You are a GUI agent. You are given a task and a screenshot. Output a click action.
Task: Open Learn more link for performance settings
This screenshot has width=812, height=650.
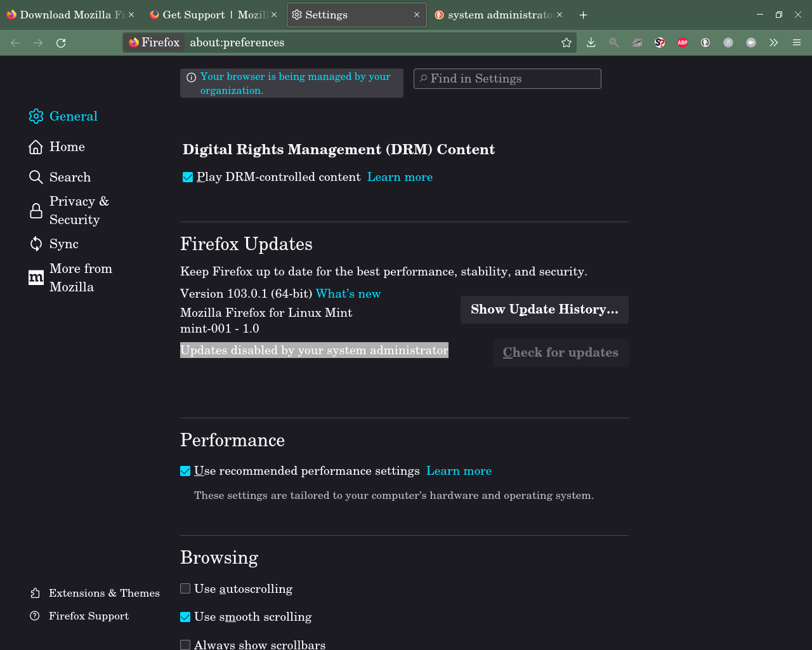click(x=459, y=471)
